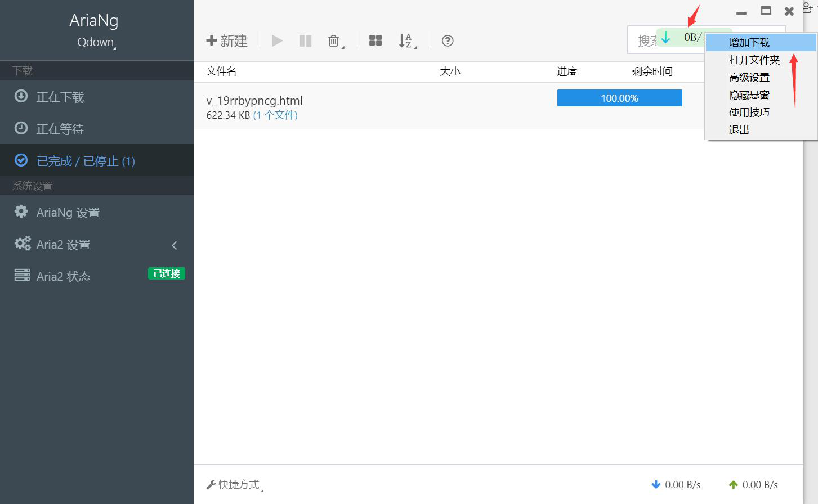Screen dimensions: 818x504
Task: Open the trash delete-task dropdown icon
Action: pos(336,41)
